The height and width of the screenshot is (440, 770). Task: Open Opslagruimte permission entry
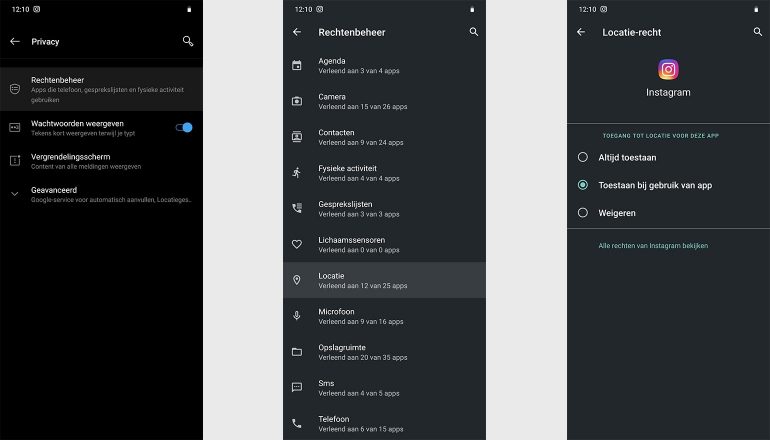(x=385, y=351)
